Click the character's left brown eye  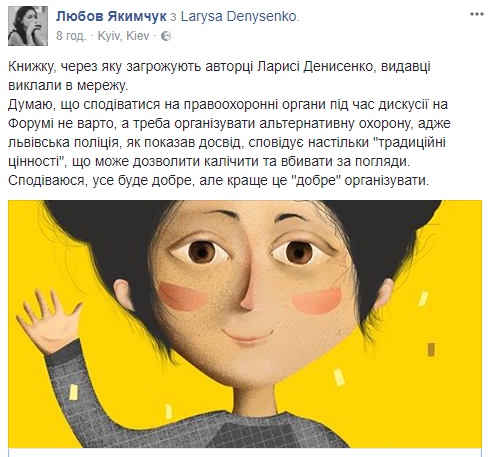202,251
